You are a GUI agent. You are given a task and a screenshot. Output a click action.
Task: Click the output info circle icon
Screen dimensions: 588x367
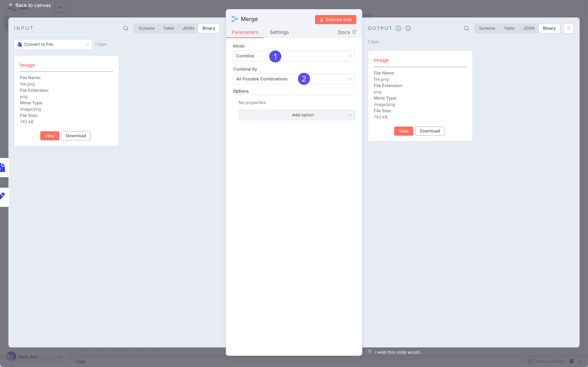pos(408,28)
